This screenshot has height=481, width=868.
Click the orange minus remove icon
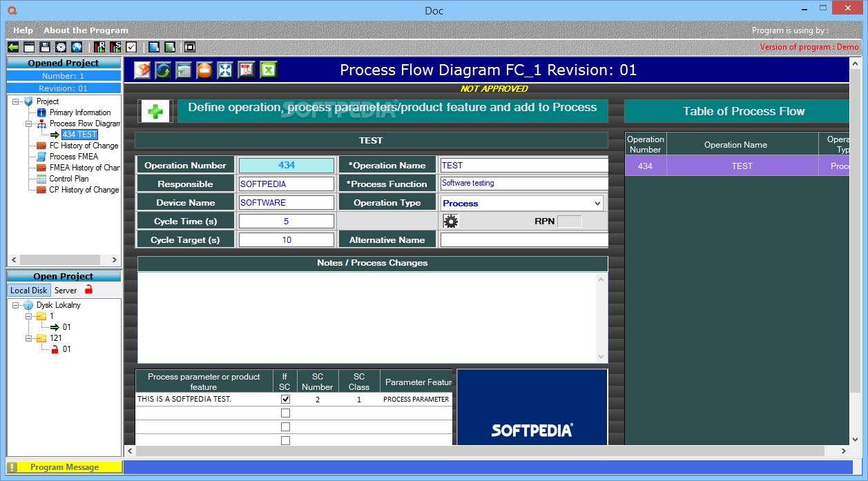pyautogui.click(x=204, y=70)
